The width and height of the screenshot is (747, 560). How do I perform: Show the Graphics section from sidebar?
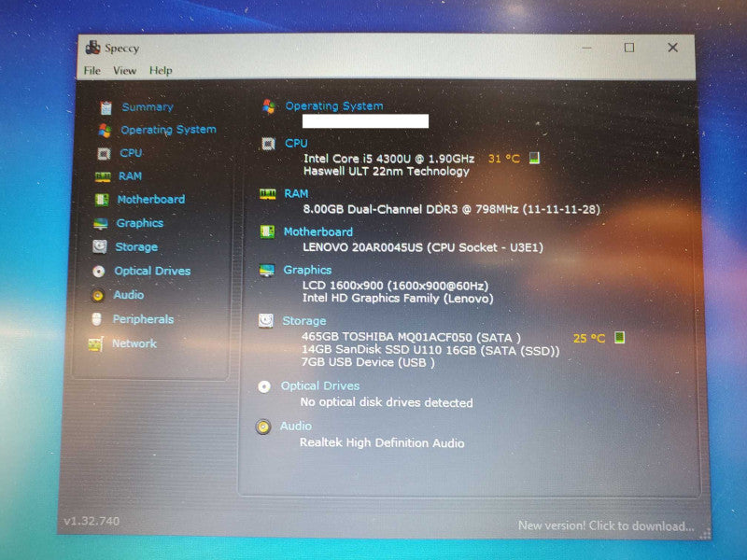139,223
